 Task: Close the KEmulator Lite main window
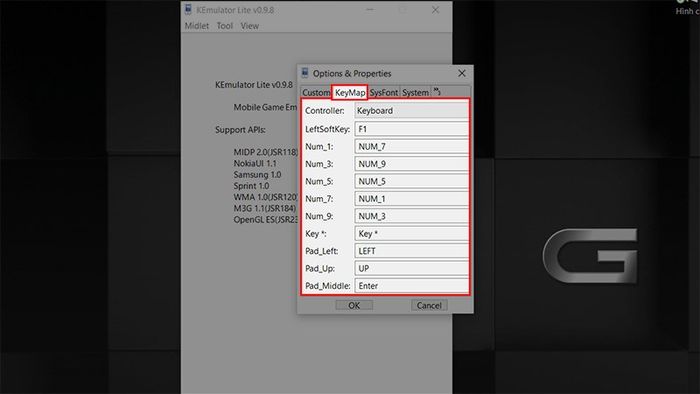435,9
